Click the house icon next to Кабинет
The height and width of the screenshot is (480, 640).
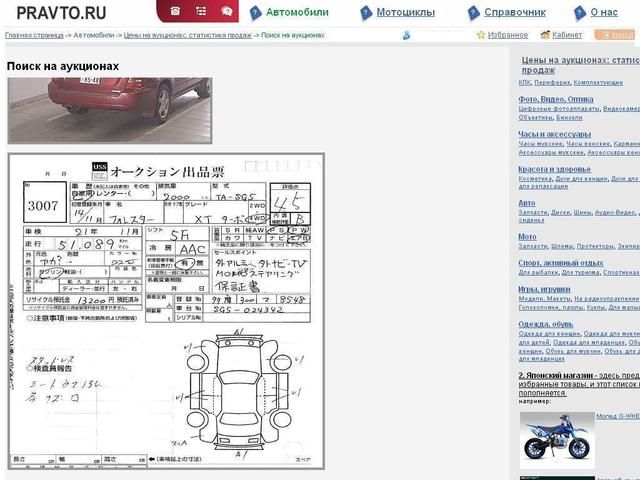[x=545, y=35]
